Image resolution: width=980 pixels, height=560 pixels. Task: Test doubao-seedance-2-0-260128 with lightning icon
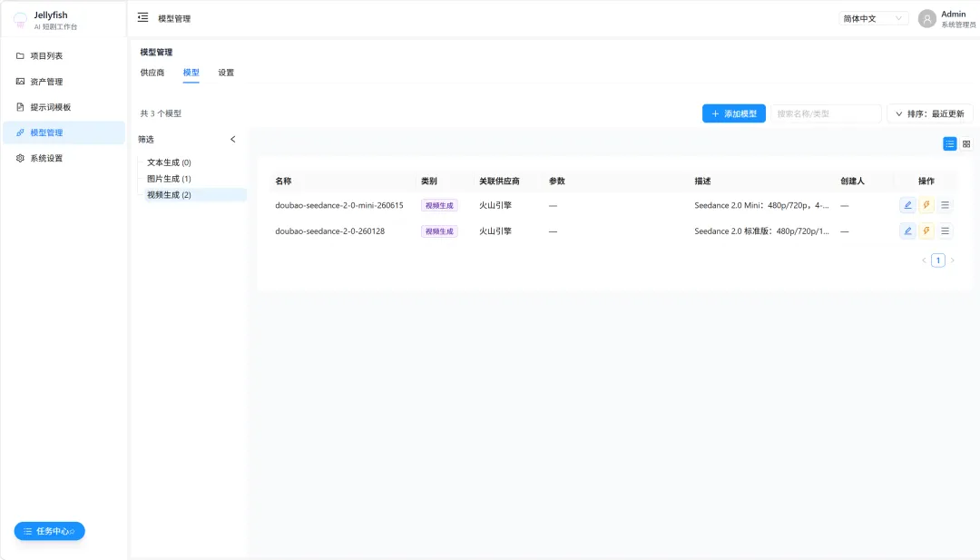click(x=926, y=231)
